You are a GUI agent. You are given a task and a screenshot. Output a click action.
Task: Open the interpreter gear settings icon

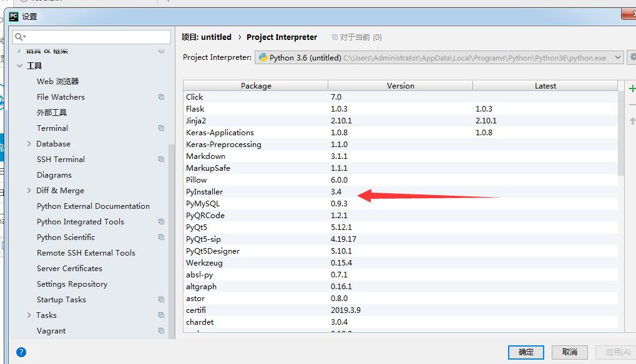tap(632, 57)
